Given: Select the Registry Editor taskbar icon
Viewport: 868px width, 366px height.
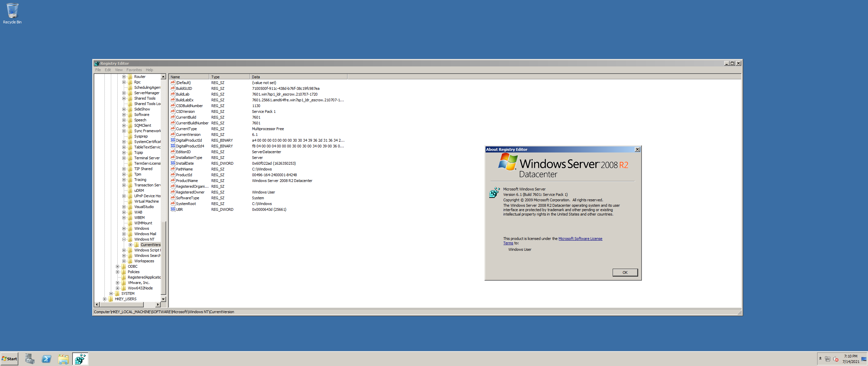Looking at the screenshot, I should point(80,359).
